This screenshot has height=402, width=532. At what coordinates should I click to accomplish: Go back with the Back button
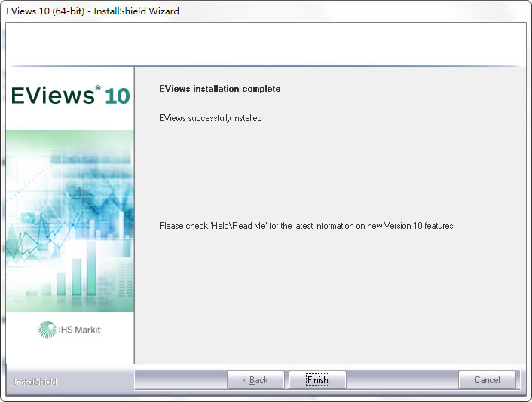point(255,379)
